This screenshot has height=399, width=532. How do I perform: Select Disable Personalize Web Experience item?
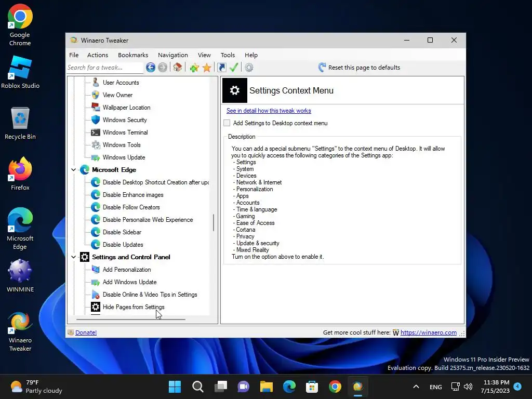(148, 220)
